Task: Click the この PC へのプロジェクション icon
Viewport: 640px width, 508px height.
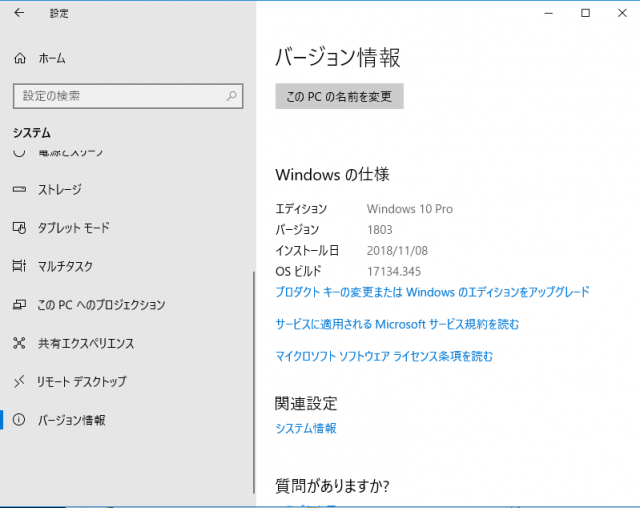Action: (19, 304)
